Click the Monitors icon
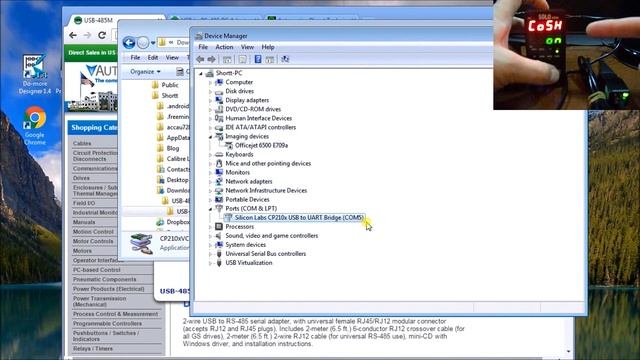This screenshot has height=360, width=640. point(219,173)
